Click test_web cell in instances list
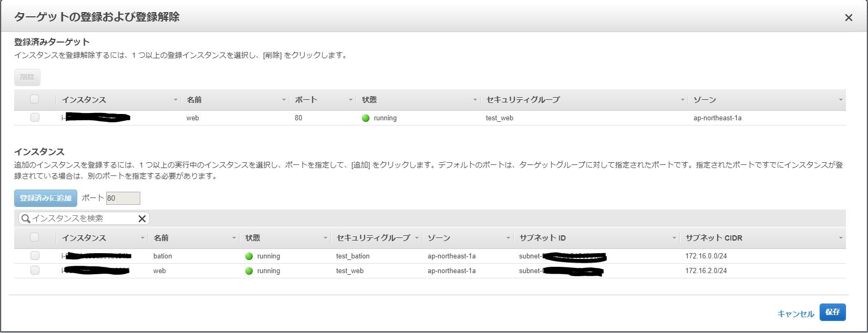 tap(350, 271)
